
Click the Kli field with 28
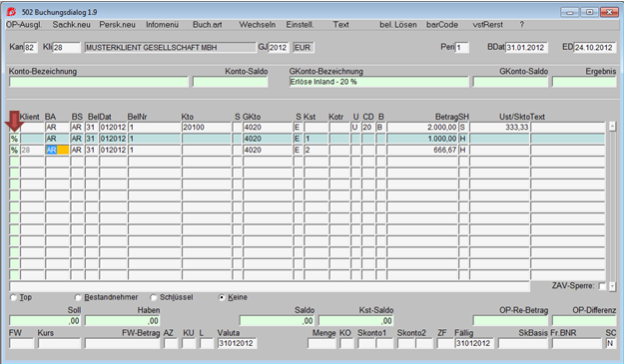pos(67,48)
